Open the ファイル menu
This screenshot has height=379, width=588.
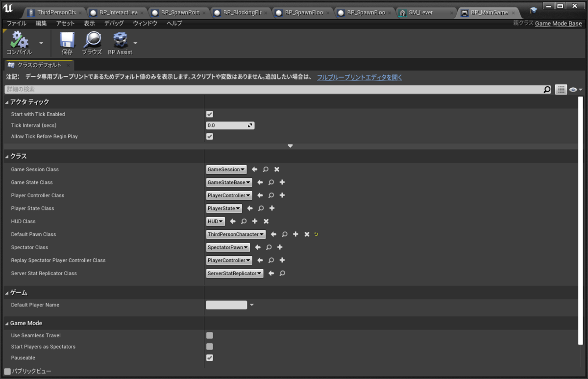[17, 23]
